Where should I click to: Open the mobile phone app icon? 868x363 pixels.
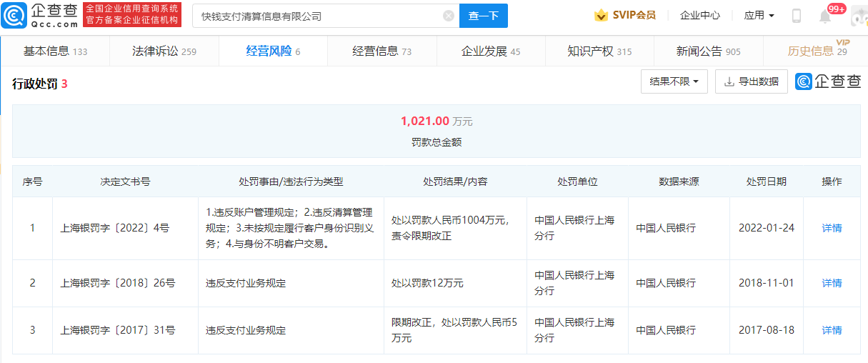tap(797, 16)
